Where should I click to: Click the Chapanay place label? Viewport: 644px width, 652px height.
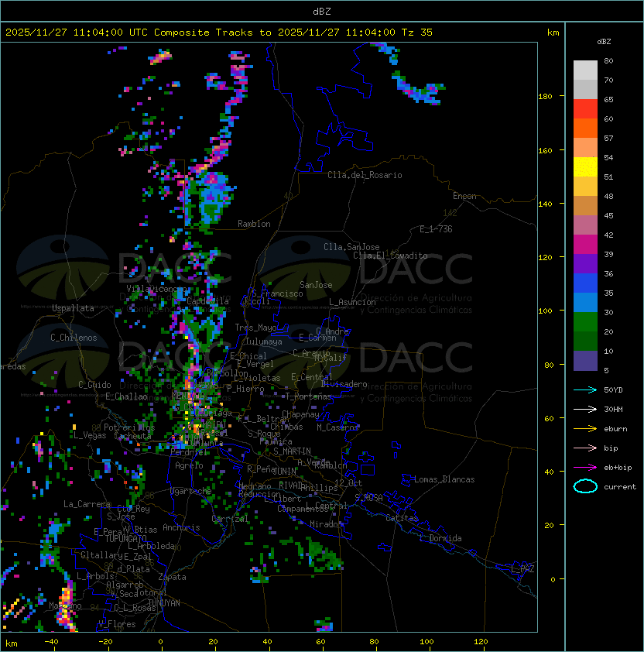coord(300,414)
